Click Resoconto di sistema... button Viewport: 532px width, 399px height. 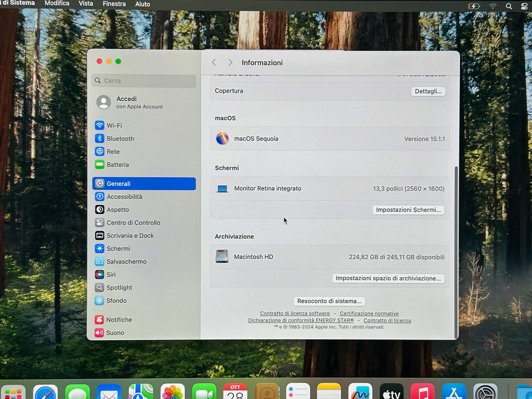pyautogui.click(x=329, y=301)
